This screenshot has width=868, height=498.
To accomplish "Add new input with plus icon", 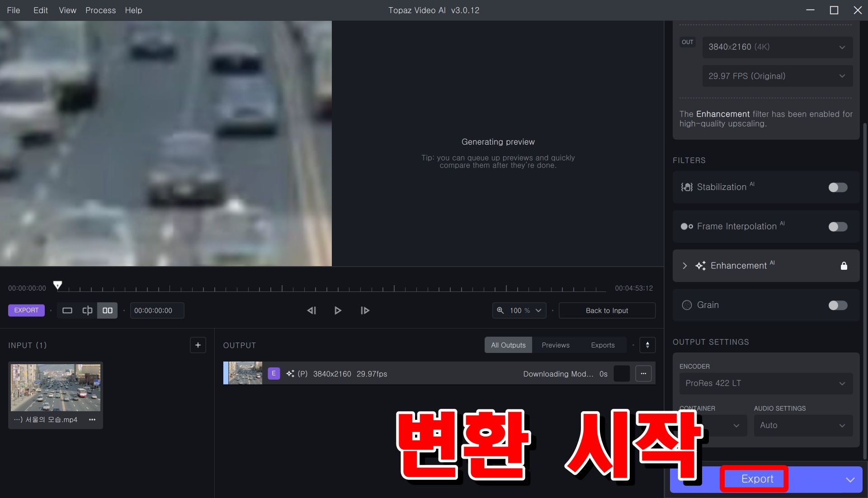I will click(198, 345).
